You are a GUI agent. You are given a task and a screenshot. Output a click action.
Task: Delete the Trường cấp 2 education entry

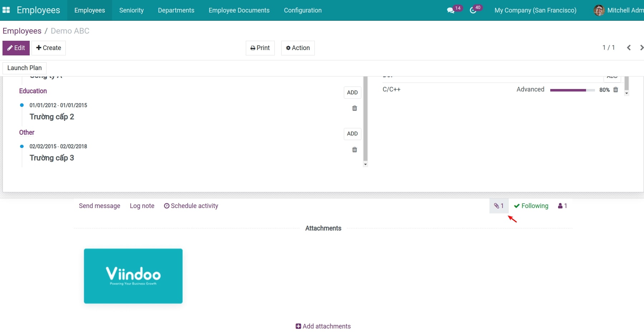tap(355, 108)
